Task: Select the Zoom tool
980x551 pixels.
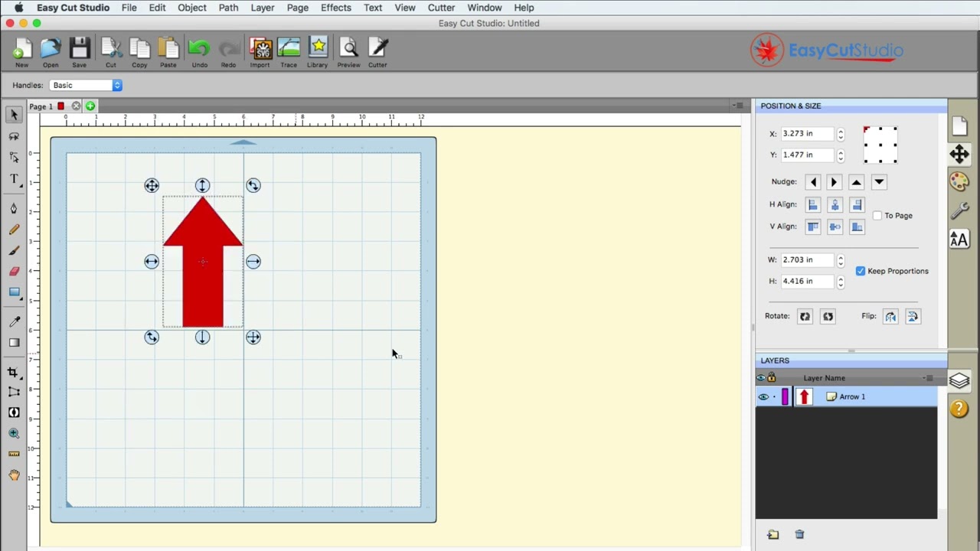Action: tap(14, 433)
